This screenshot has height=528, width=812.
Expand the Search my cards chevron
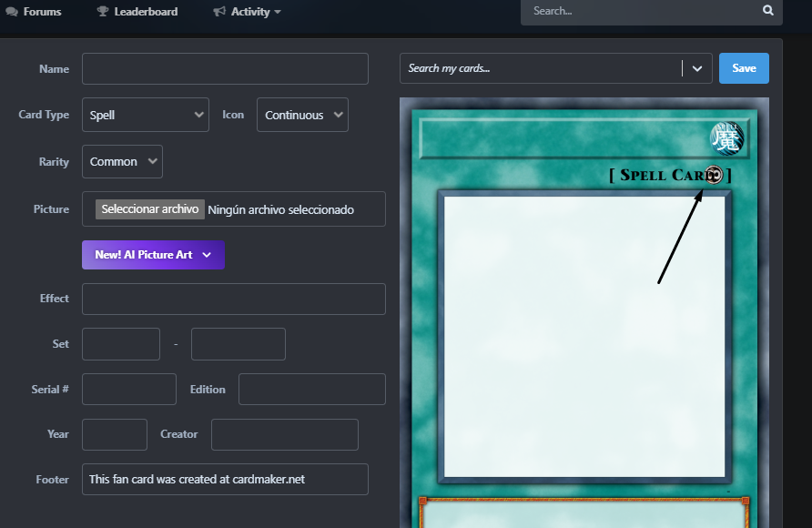coord(697,68)
